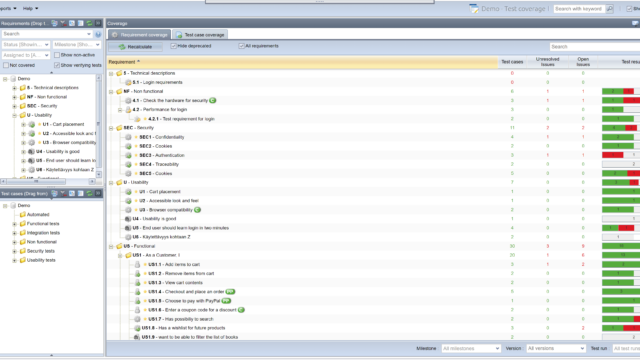640x360 pixels.
Task: Select US1.8 - Has a wishlist for future products
Action: point(183,328)
